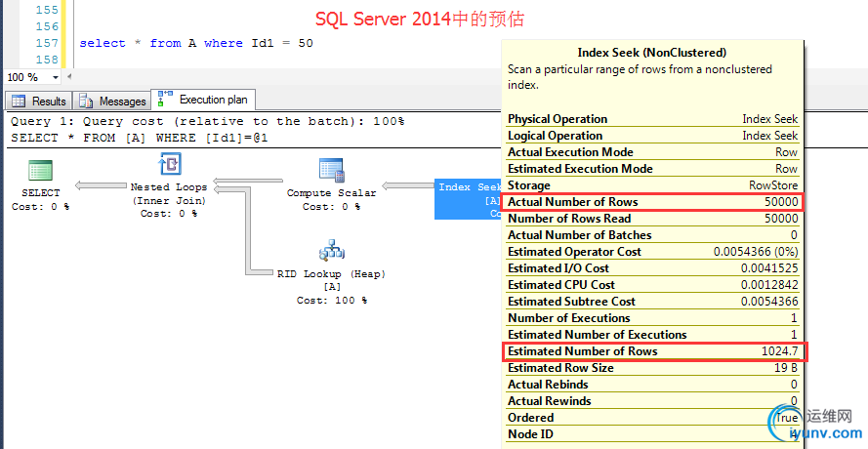
Task: Click the 'Physical Operation' tooltip row
Action: pos(653,119)
